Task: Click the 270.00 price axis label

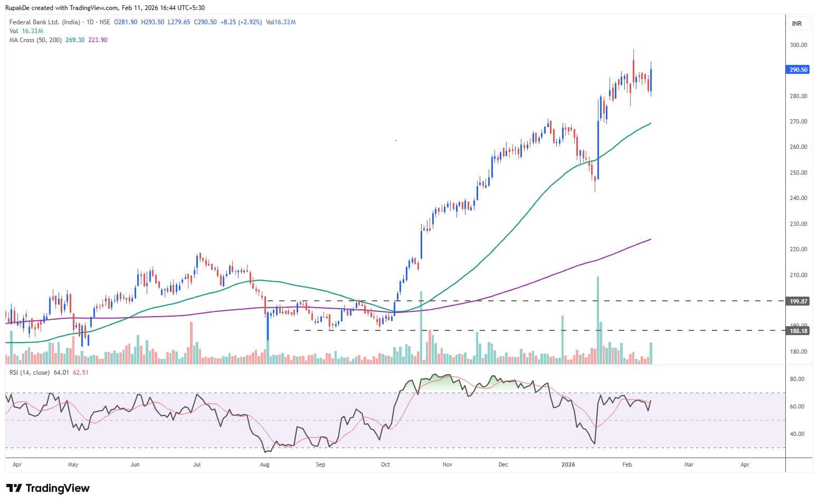Action: pos(798,121)
